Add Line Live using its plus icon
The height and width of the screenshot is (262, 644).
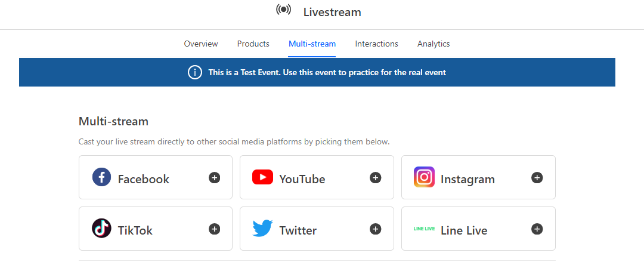coord(537,229)
